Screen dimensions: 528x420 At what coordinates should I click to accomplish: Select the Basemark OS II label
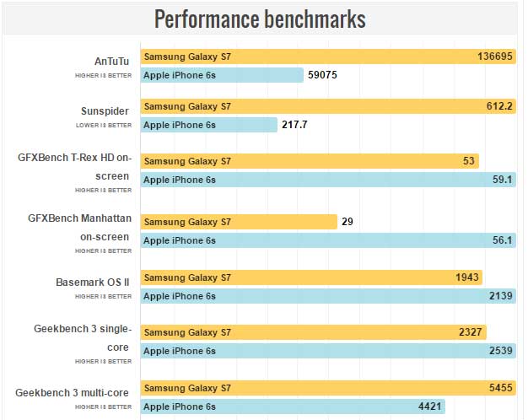93,282
